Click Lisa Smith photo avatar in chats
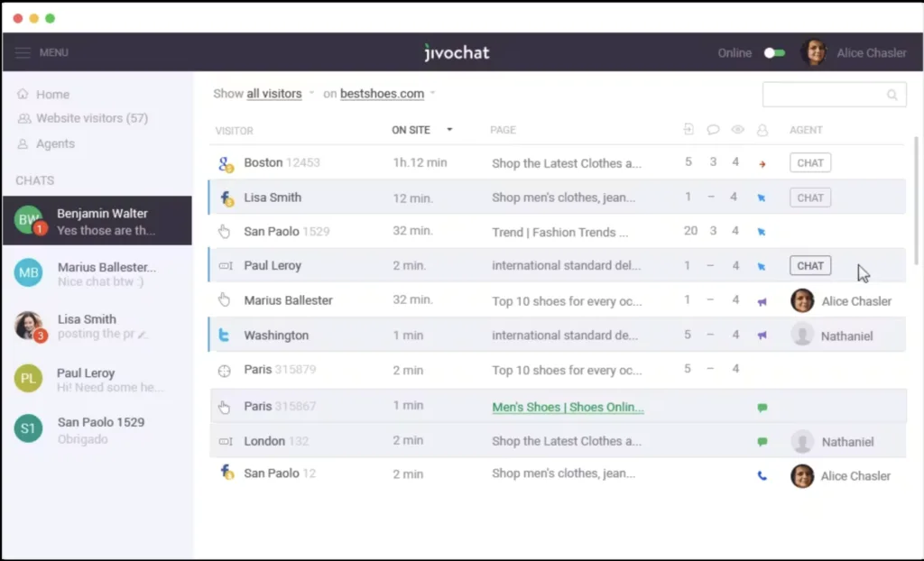Screen dimensions: 924x561 [29, 326]
